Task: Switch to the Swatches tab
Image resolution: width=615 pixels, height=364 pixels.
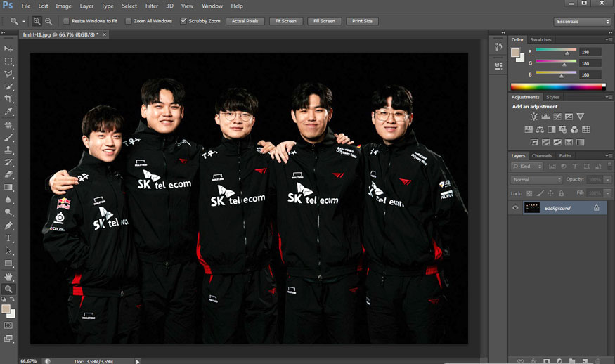Action: [541, 39]
